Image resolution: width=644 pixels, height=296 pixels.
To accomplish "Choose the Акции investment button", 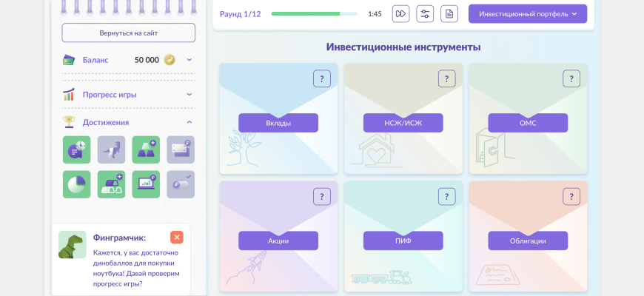I will tap(278, 240).
